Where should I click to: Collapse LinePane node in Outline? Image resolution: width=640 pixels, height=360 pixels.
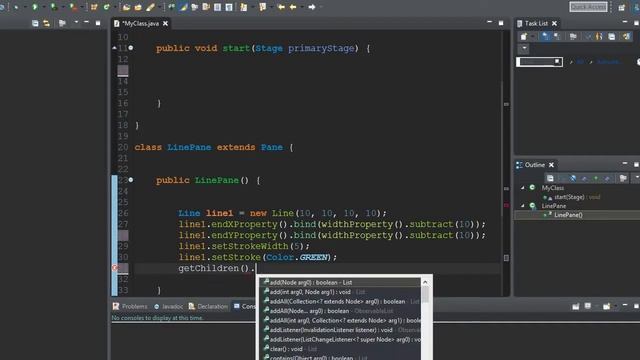[x=523, y=206]
